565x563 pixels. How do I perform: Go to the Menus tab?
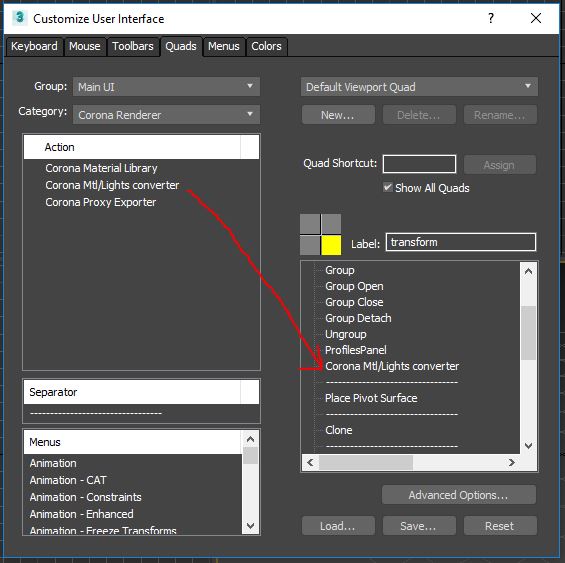point(224,46)
